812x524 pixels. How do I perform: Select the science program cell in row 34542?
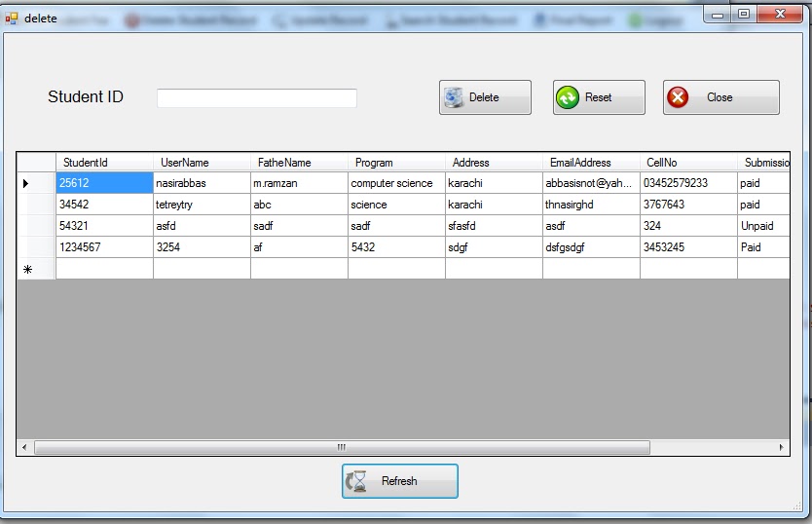pyautogui.click(x=396, y=205)
